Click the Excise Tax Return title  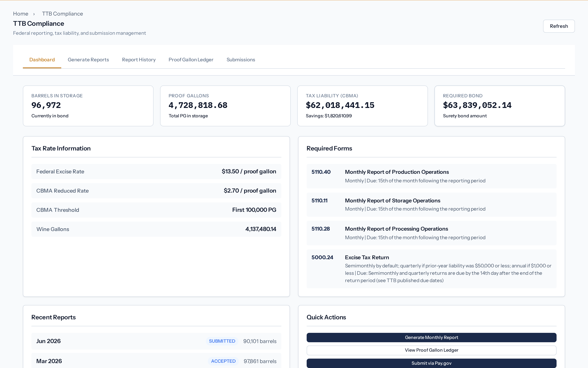(367, 258)
